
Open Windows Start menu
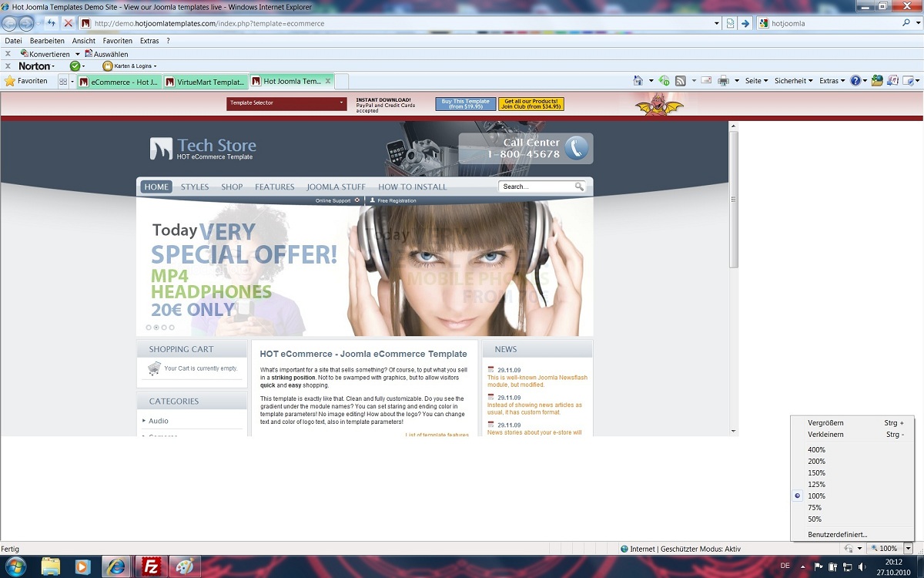pos(15,566)
